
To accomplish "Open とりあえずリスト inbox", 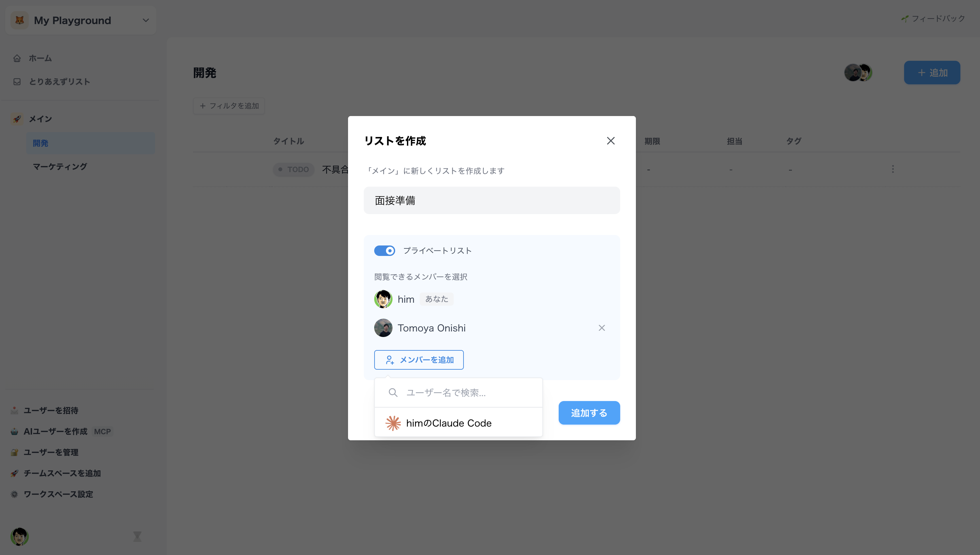I will click(59, 82).
